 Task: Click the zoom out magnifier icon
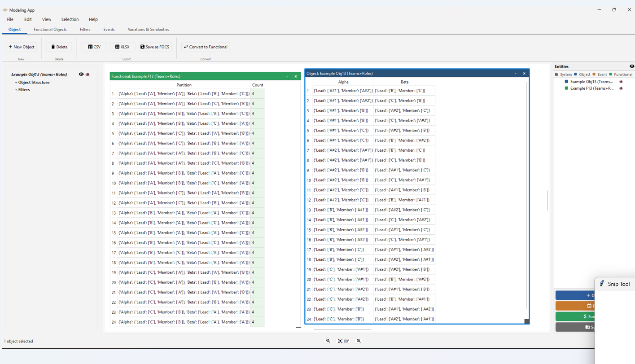pos(328,341)
